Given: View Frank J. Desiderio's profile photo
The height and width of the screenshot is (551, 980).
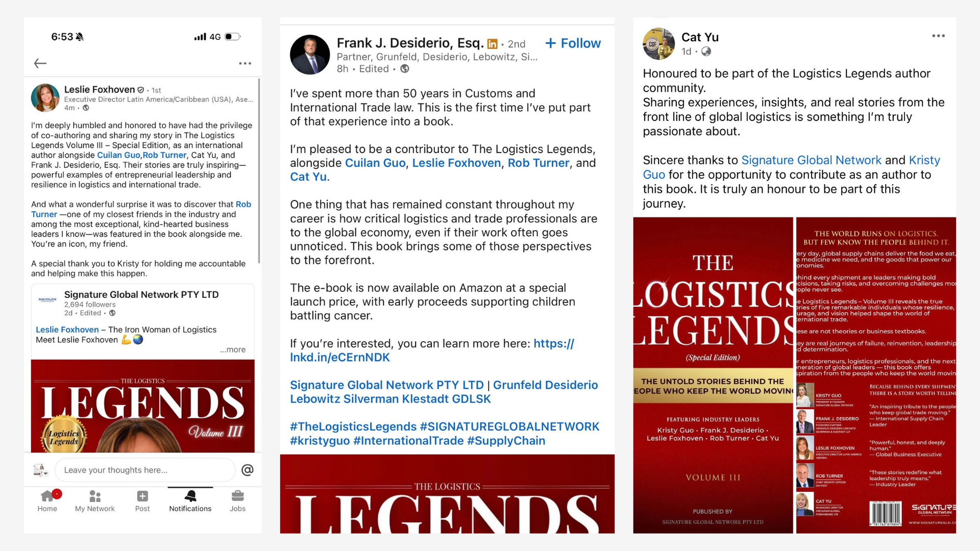Looking at the screenshot, I should (310, 55).
